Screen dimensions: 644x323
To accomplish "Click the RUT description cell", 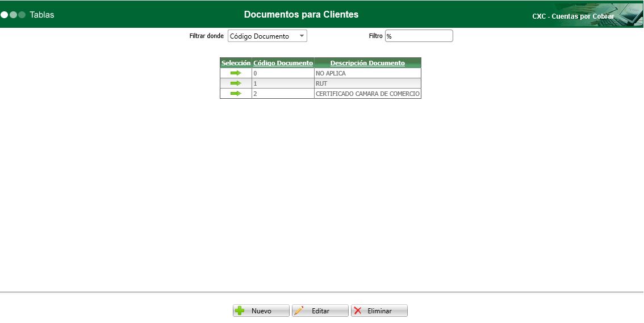I will 367,83.
